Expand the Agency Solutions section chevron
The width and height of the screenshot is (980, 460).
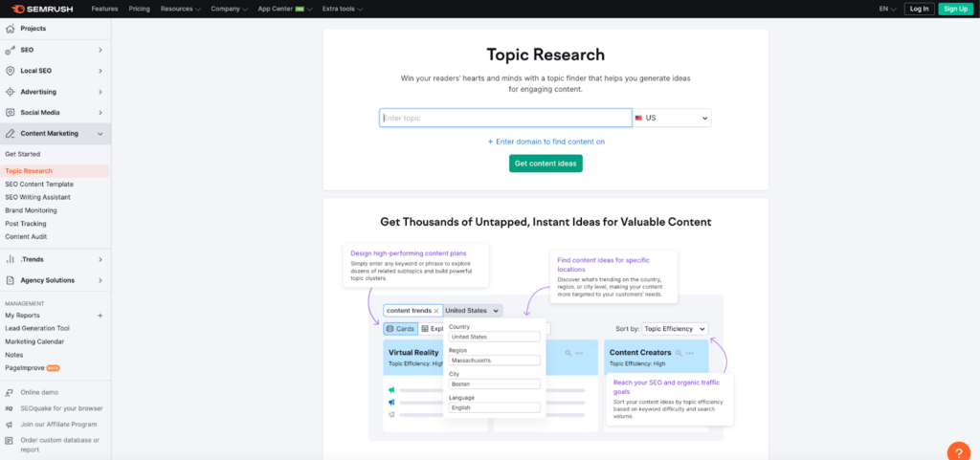(x=100, y=280)
